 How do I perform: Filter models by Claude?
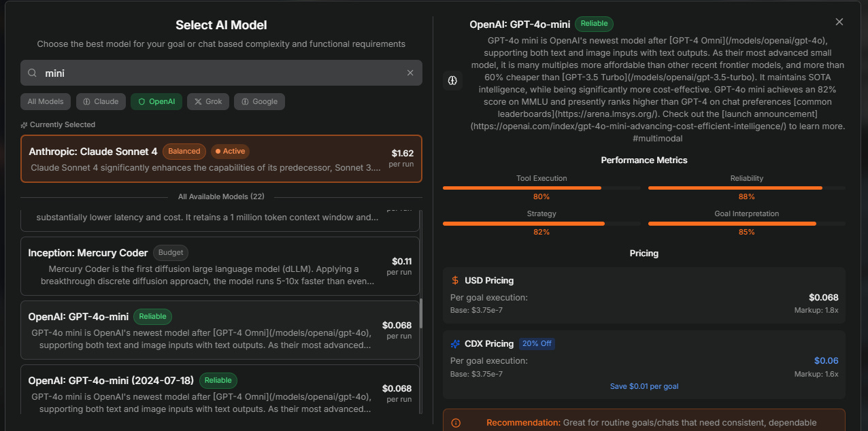[101, 101]
